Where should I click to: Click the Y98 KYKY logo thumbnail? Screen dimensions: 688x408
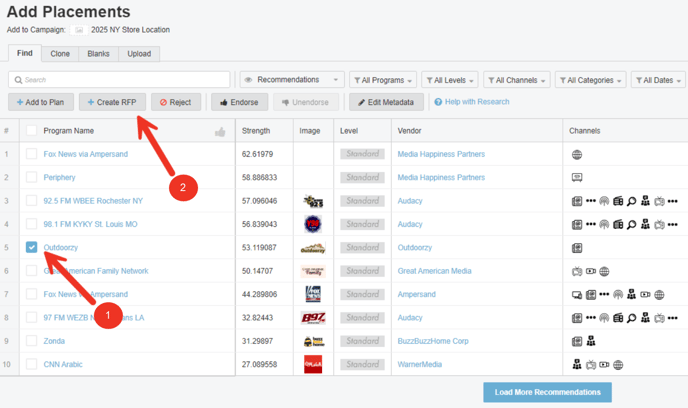coord(313,224)
